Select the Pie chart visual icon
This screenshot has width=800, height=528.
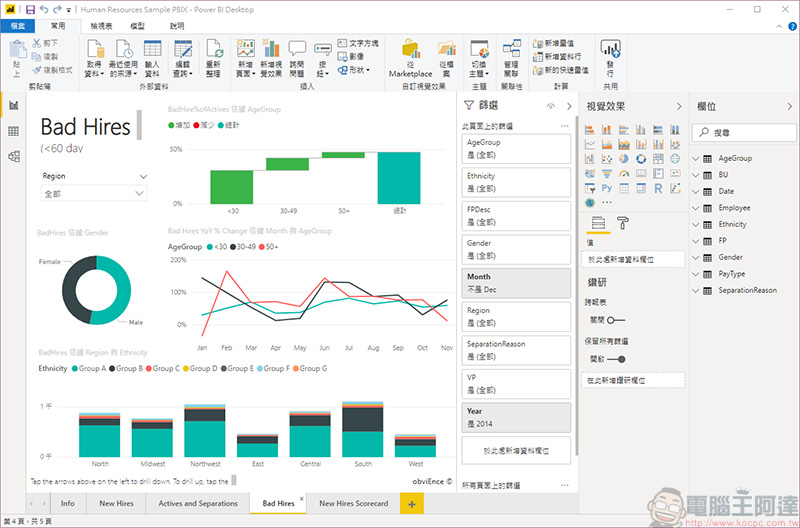(x=623, y=159)
